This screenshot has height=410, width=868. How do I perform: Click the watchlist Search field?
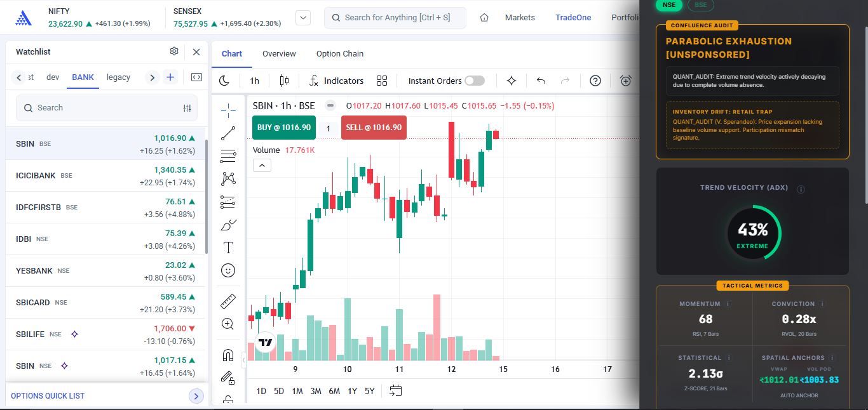tap(107, 108)
